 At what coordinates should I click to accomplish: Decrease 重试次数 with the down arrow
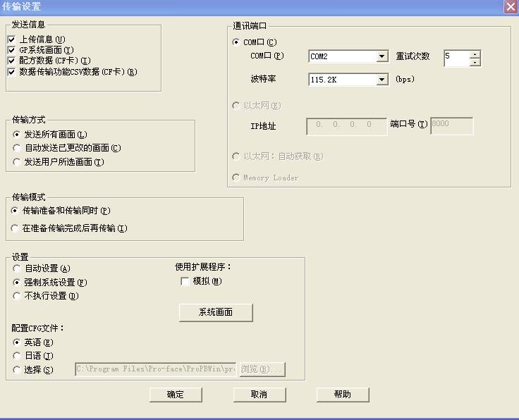(475, 62)
